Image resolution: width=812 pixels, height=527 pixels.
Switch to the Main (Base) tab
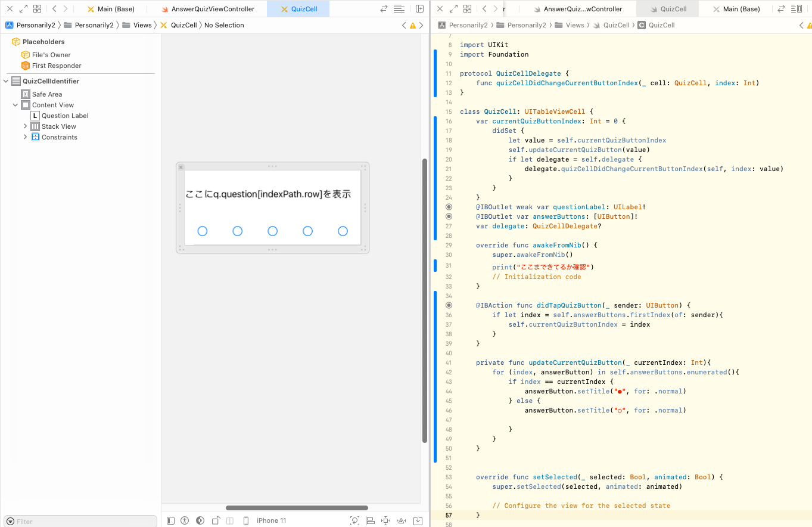coord(116,9)
